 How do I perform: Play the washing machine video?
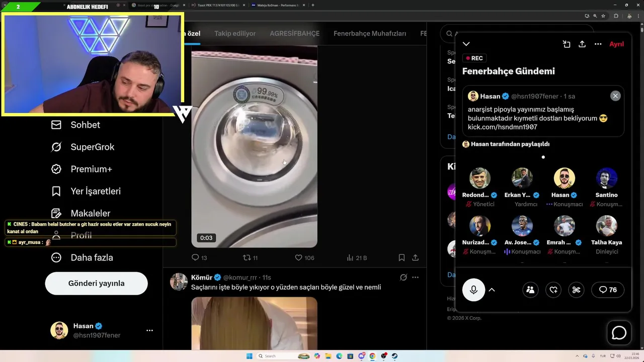[254, 147]
